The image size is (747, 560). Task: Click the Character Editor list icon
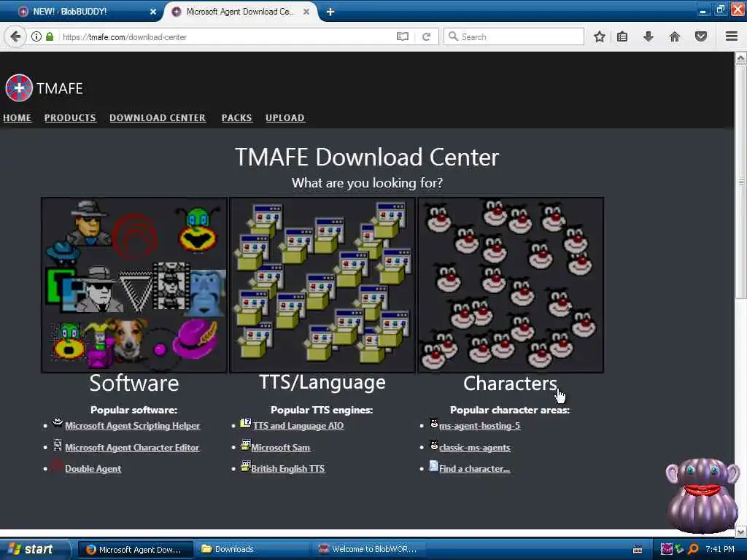pos(58,446)
